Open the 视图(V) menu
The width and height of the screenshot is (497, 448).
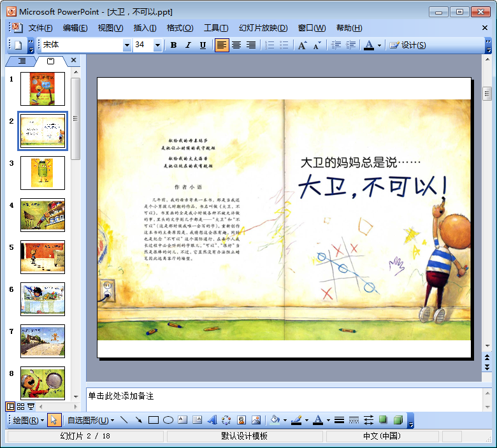pos(110,28)
